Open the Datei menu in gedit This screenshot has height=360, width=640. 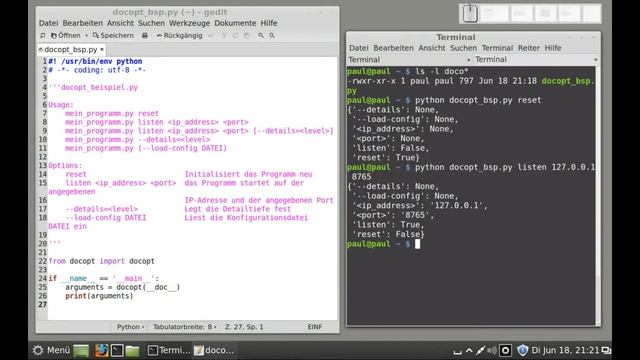pyautogui.click(x=49, y=23)
